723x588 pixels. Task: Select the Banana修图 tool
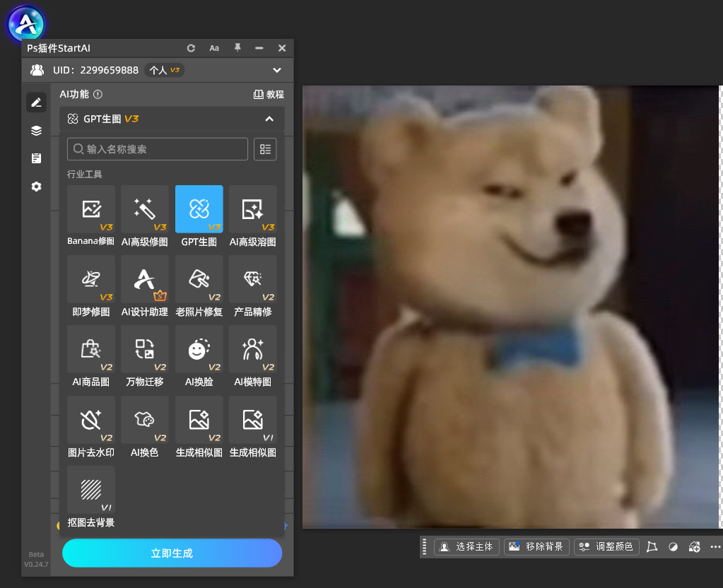tap(91, 216)
